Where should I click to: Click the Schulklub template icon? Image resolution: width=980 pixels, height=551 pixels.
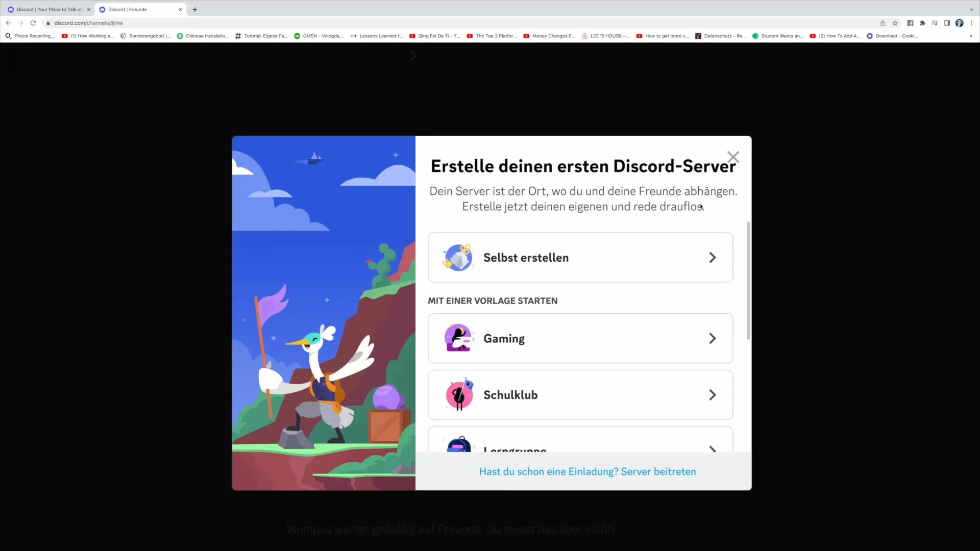pos(458,395)
